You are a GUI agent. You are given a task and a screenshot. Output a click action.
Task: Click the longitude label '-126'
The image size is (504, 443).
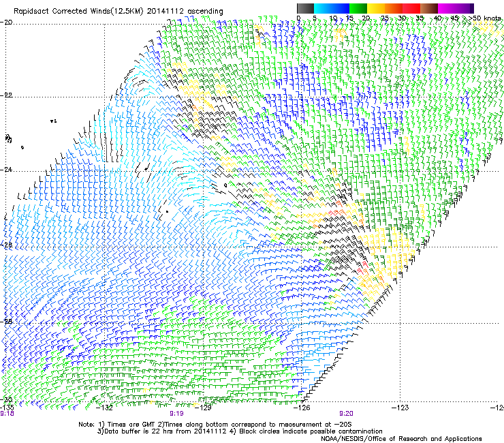tap(302, 408)
